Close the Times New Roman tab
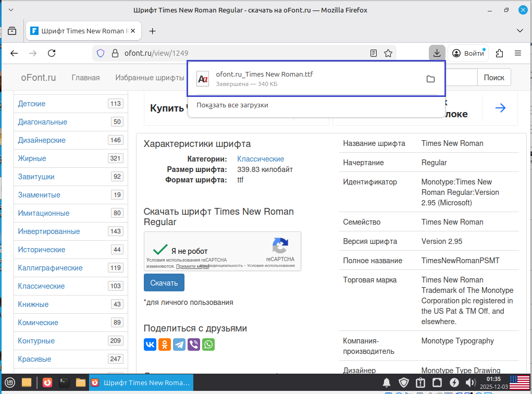This screenshot has width=532, height=394. pyautogui.click(x=133, y=31)
